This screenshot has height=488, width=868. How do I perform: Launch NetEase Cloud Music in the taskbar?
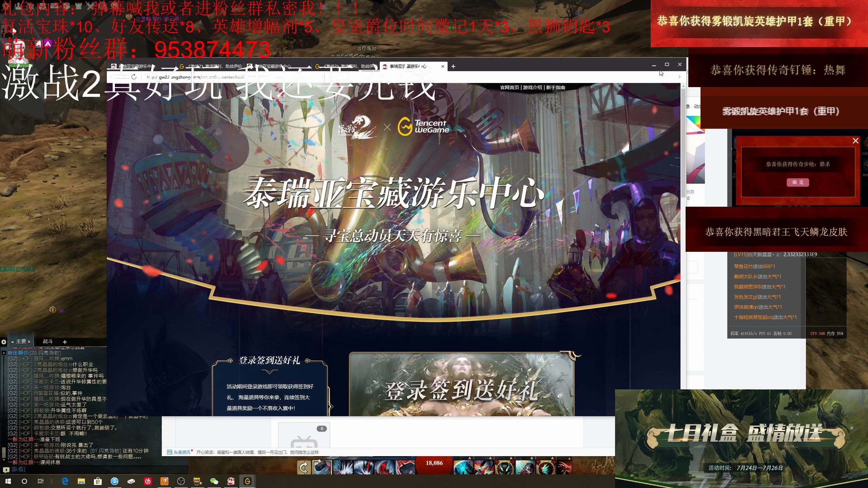click(148, 481)
